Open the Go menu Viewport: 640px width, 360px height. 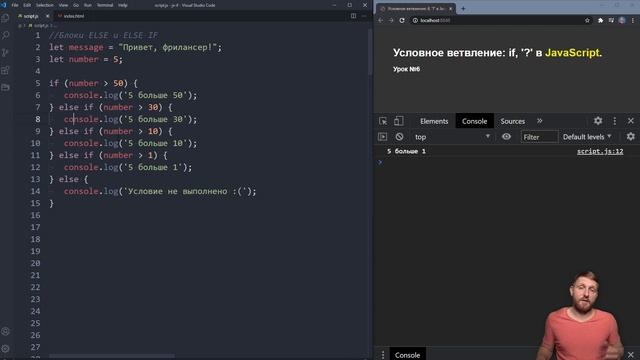click(x=76, y=5)
